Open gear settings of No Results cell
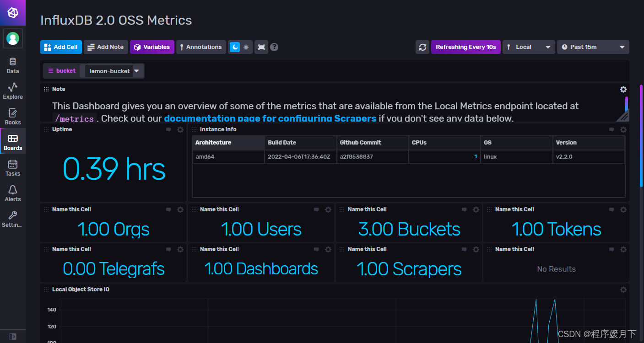The width and height of the screenshot is (644, 343). pos(623,249)
